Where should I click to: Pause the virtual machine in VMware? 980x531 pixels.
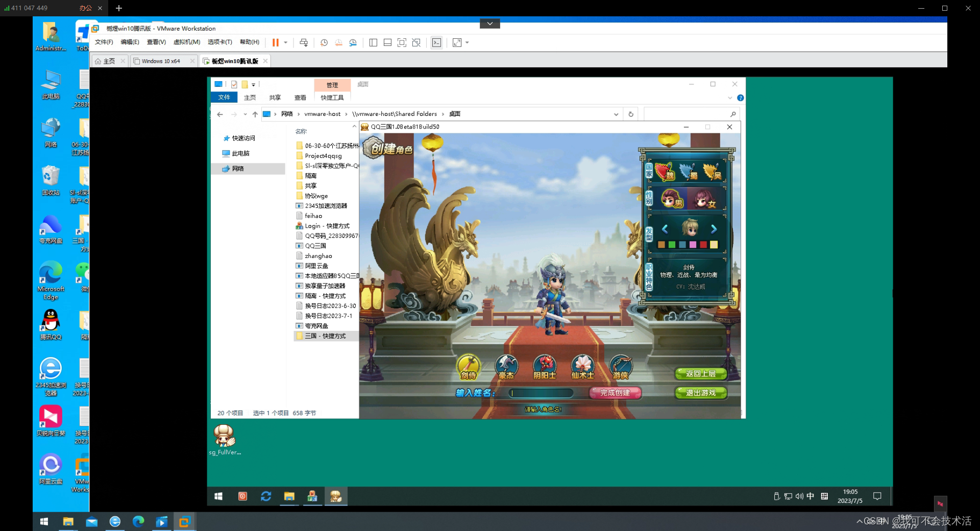[276, 43]
